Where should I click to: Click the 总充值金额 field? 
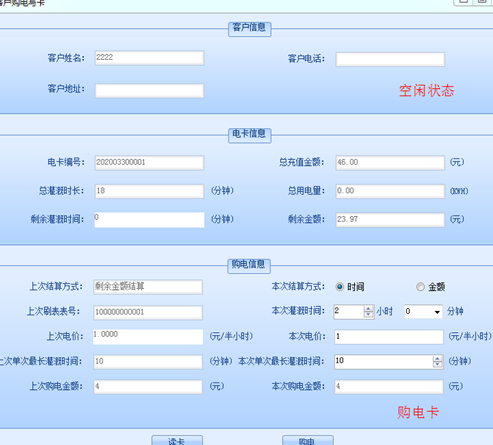390,163
